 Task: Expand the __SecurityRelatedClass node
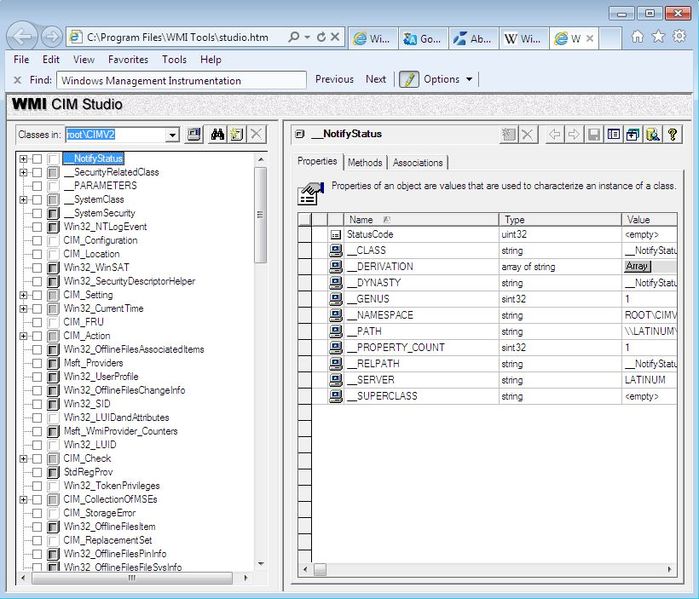[23, 172]
